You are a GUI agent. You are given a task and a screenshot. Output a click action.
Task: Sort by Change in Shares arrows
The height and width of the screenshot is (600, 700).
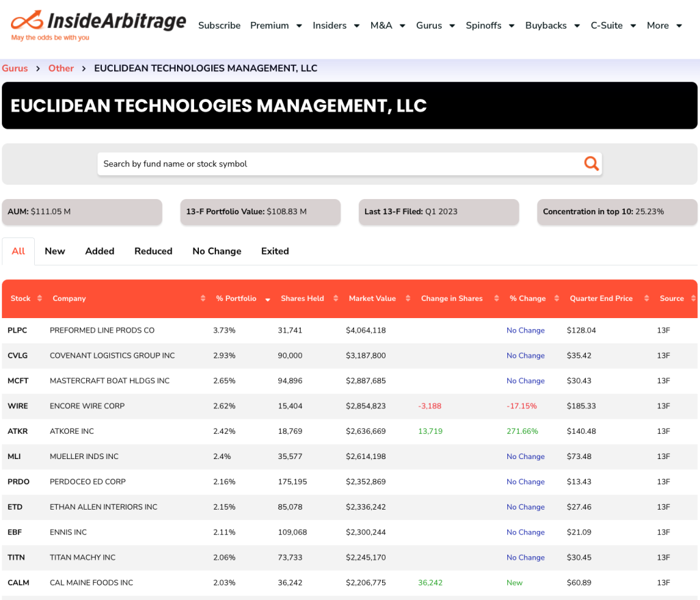tap(496, 298)
